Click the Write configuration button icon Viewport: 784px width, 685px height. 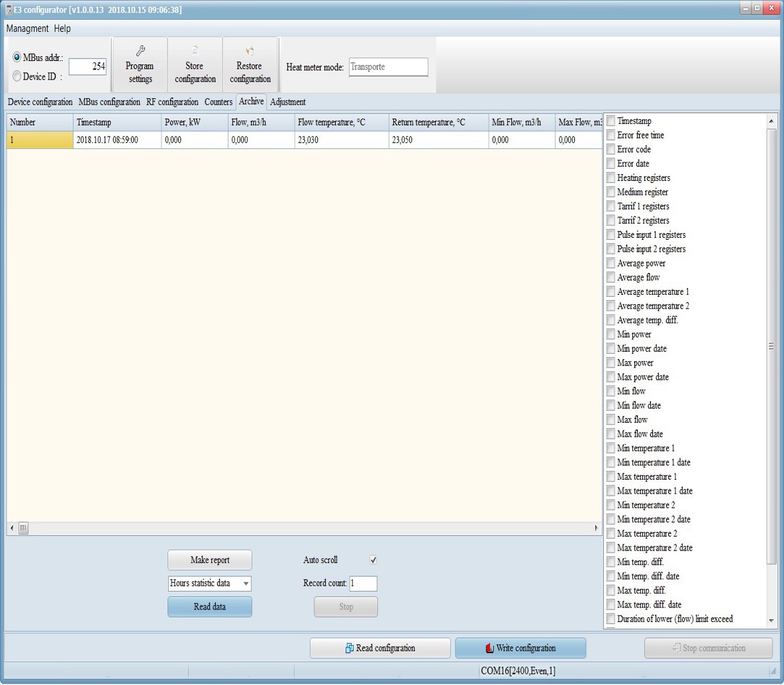tap(489, 649)
